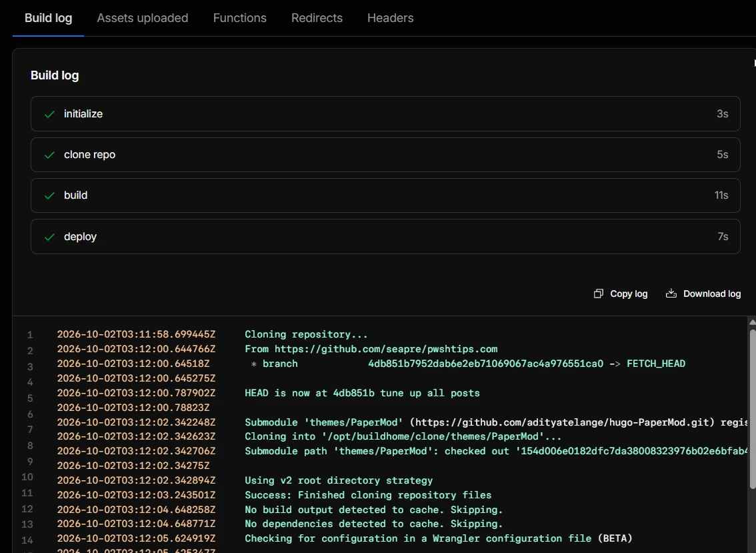Click the scroll up arrow of the log
This screenshot has height=553, width=756.
pos(752,322)
